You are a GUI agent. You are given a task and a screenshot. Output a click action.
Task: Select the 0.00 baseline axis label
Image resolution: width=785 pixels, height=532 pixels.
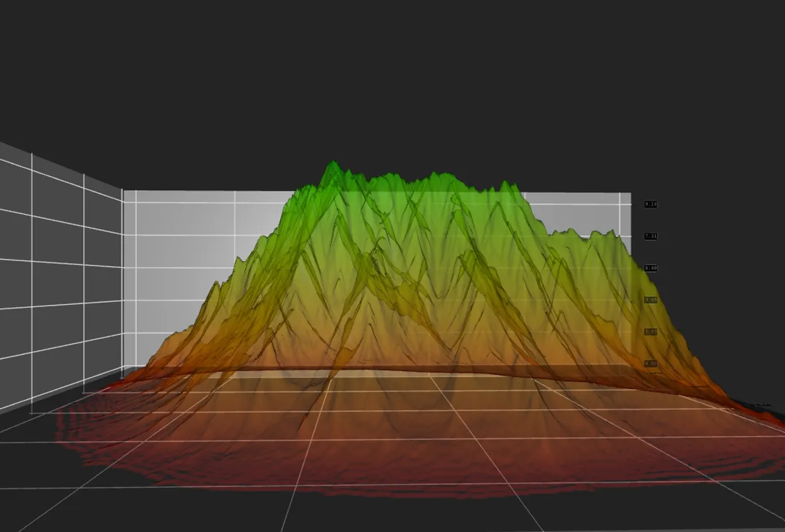[x=650, y=363]
